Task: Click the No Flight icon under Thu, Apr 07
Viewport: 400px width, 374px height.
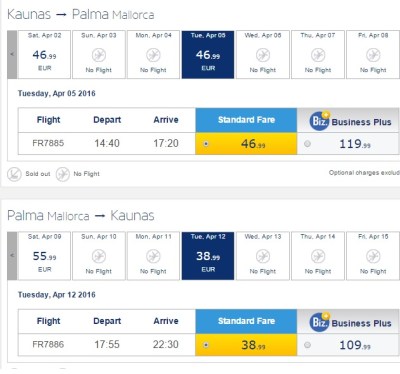Action: click(x=318, y=55)
